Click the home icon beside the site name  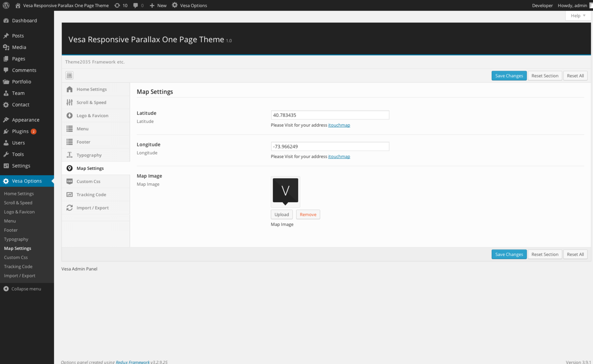click(18, 5)
